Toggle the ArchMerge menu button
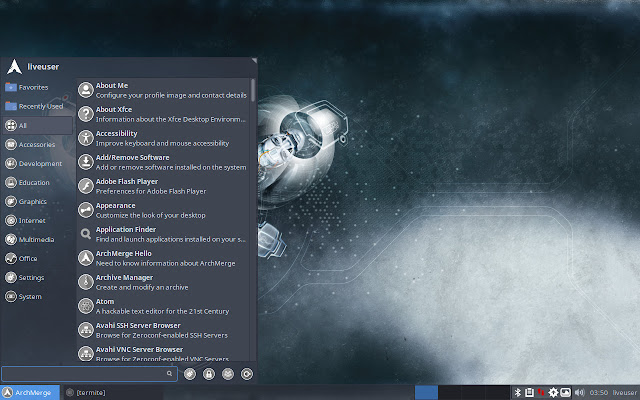640x400 pixels. coord(30,393)
